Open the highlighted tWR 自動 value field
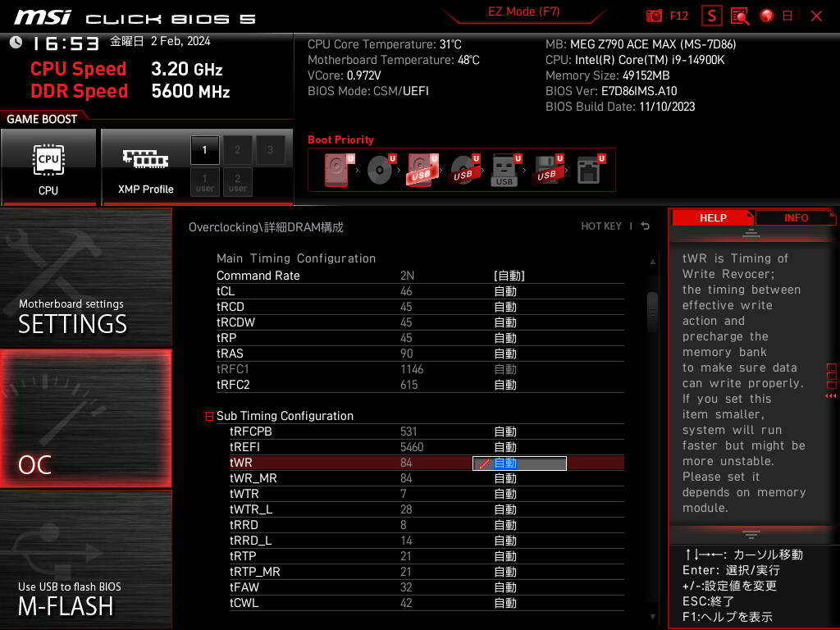 pyautogui.click(x=519, y=463)
